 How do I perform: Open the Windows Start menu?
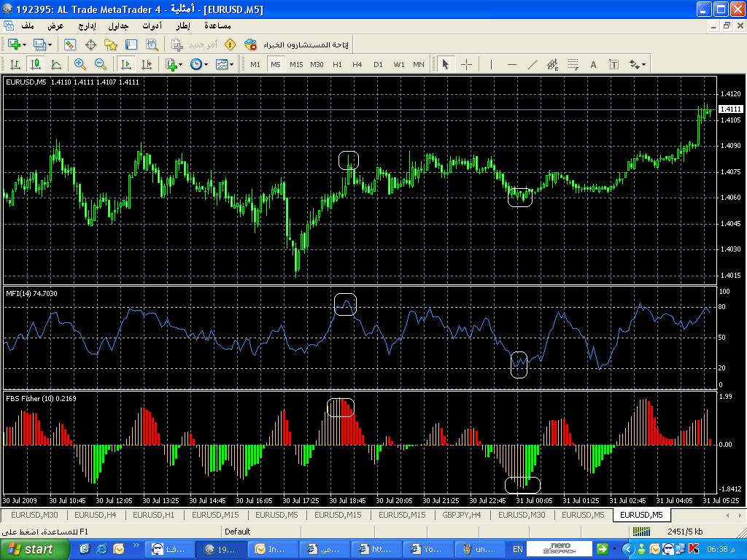[30, 548]
